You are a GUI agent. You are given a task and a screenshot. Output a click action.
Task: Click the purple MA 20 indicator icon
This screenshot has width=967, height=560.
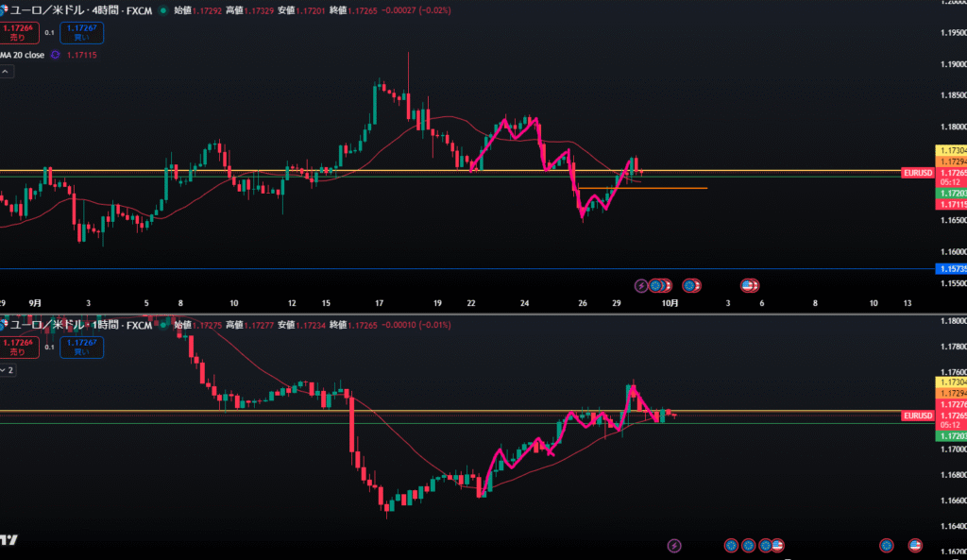56,55
